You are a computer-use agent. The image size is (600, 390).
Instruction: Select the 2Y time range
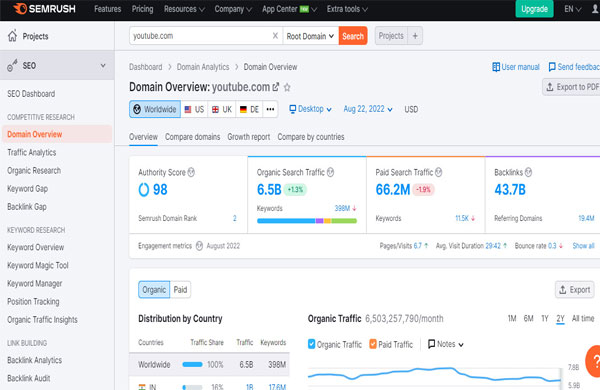click(x=561, y=318)
